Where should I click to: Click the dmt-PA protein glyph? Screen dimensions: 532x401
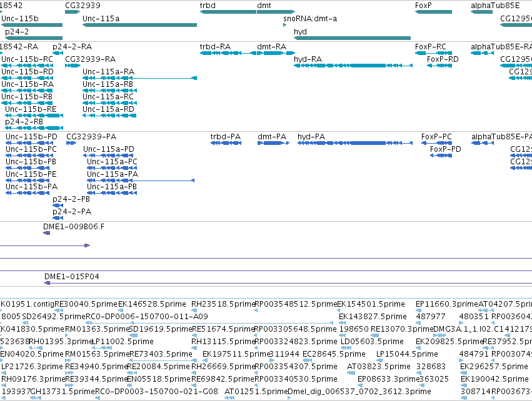[273, 143]
